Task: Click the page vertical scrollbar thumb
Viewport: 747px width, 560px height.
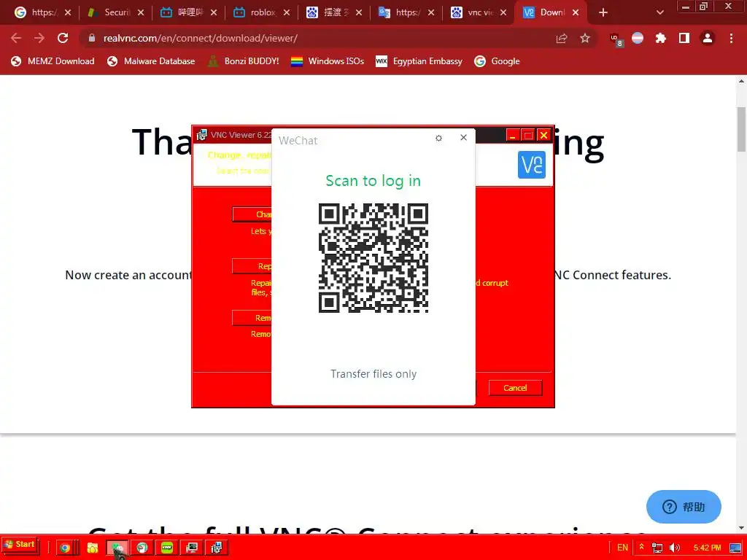Action: pos(741,128)
